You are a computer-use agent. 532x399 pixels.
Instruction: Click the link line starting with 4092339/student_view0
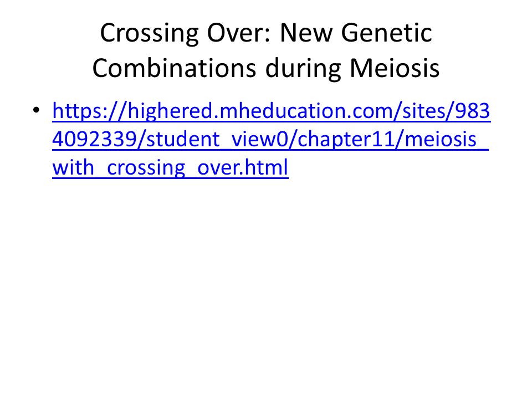coord(270,140)
